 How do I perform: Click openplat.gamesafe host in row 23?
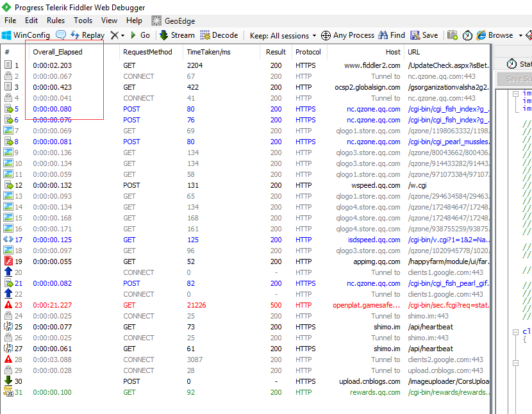tap(367, 305)
